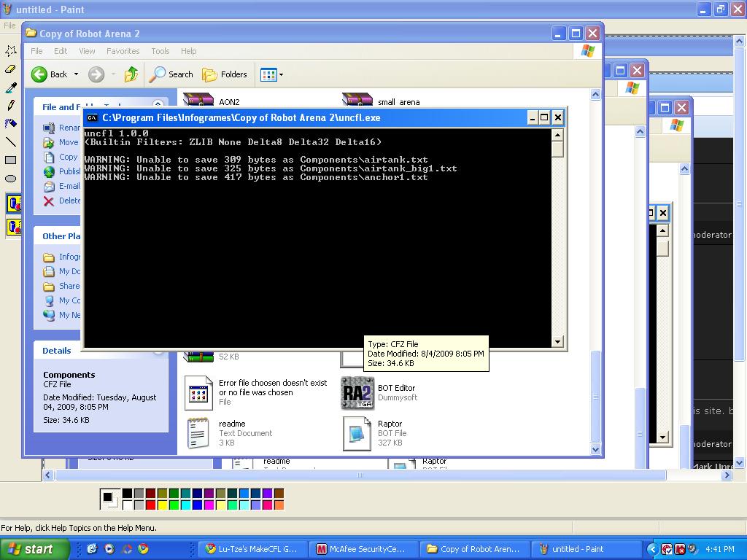This screenshot has height=560, width=747.
Task: Choose the Pencil tool in Paint
Action: point(11,105)
